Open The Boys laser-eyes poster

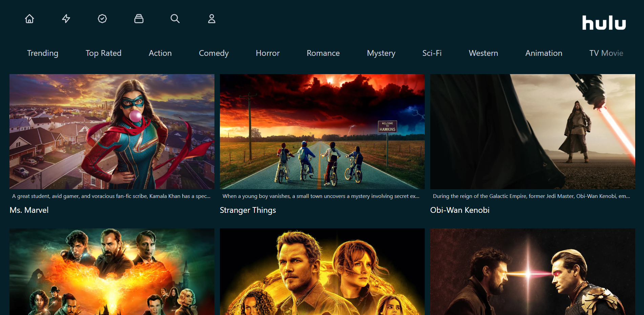point(533,272)
